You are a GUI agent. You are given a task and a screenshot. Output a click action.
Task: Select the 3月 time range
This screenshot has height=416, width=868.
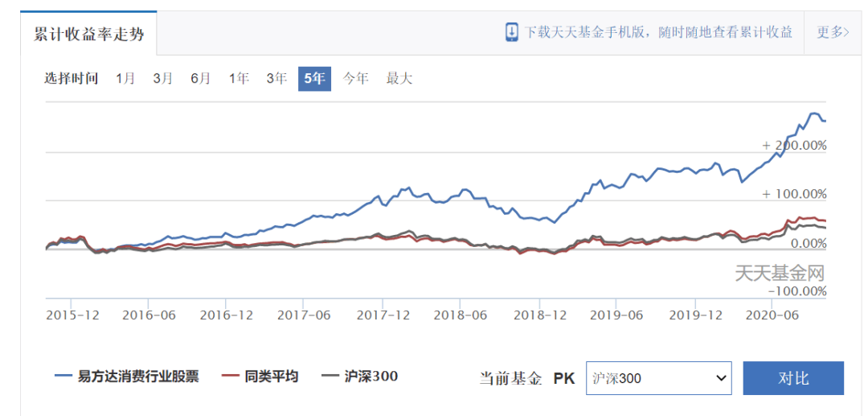(162, 79)
